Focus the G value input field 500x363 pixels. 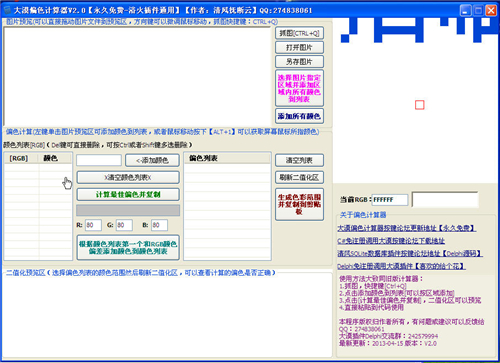(x=124, y=225)
